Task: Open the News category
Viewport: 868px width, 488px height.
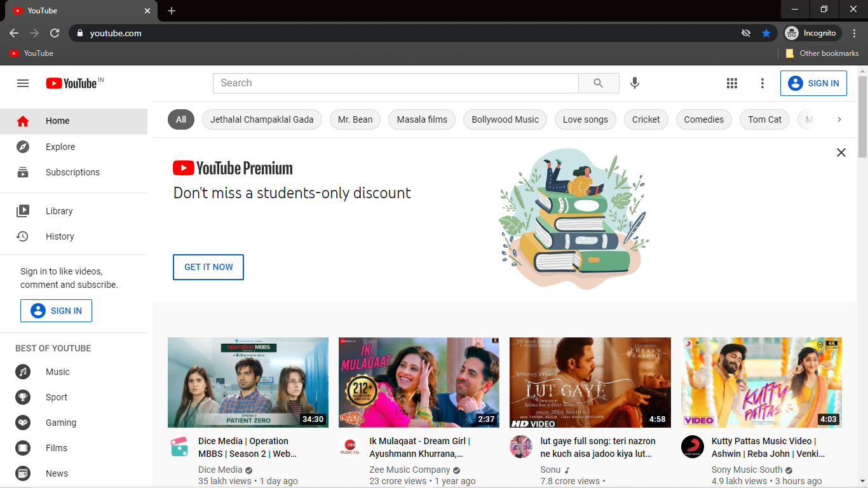Action: pyautogui.click(x=74, y=473)
